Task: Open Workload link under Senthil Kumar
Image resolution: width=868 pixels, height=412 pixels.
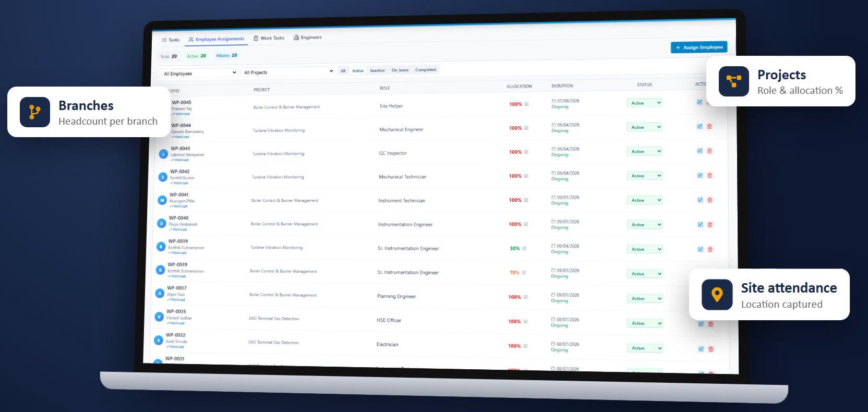Action: click(179, 183)
